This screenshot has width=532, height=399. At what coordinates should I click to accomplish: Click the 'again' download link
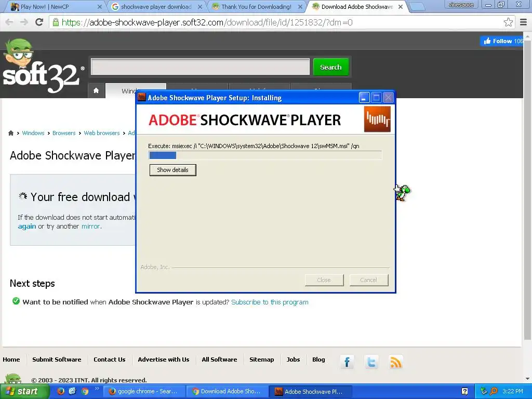(x=27, y=227)
